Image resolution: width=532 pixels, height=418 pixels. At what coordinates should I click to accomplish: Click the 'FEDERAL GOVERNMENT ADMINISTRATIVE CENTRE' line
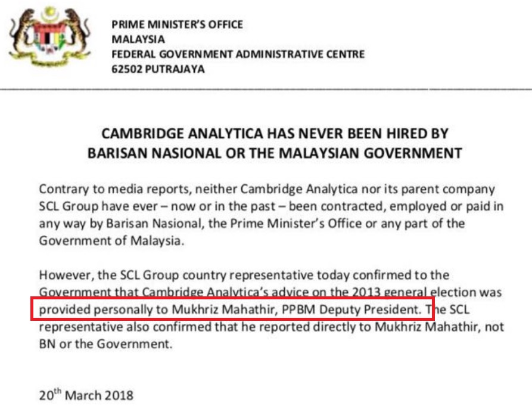[x=238, y=54]
